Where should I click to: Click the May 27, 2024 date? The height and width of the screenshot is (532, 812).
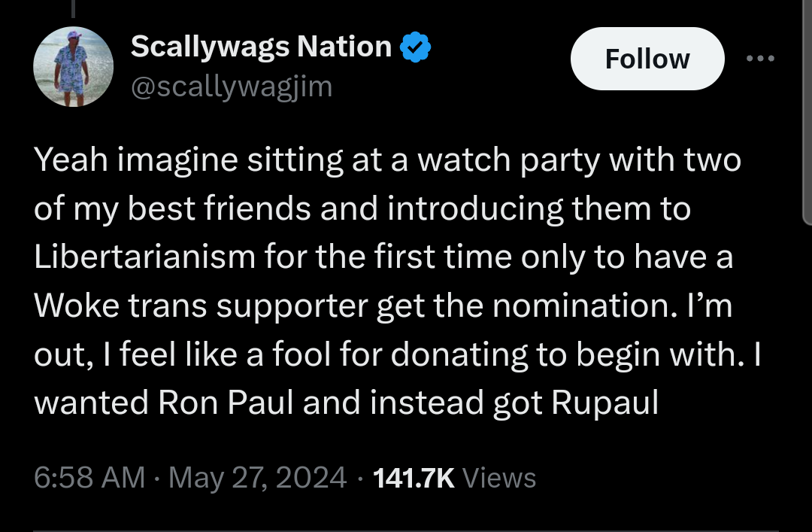tap(257, 478)
